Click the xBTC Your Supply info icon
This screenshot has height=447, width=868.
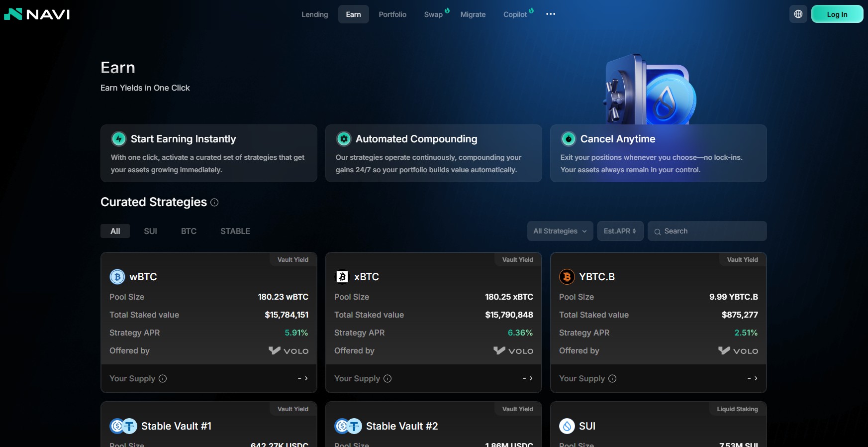click(387, 379)
